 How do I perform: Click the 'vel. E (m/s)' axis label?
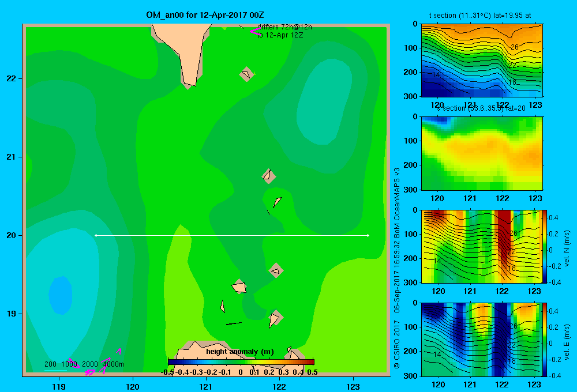(567, 342)
